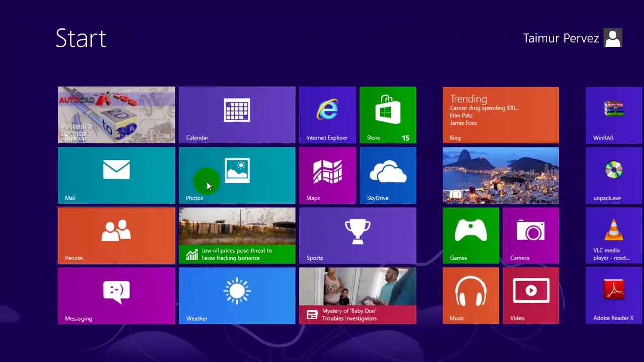Open the Mail tile
This screenshot has height=362, width=644.
pyautogui.click(x=116, y=175)
